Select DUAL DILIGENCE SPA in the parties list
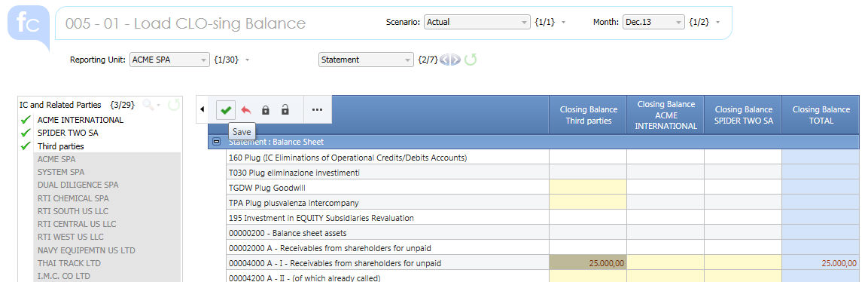 point(78,185)
